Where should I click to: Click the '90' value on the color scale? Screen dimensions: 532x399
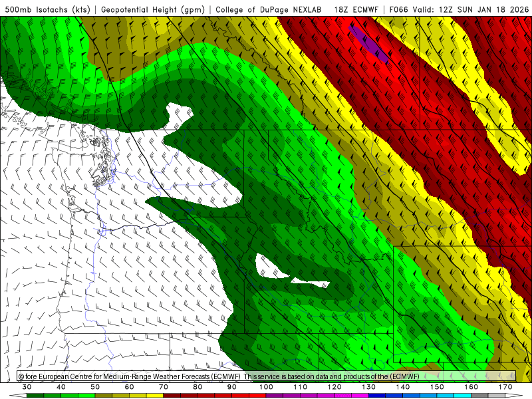point(231,387)
